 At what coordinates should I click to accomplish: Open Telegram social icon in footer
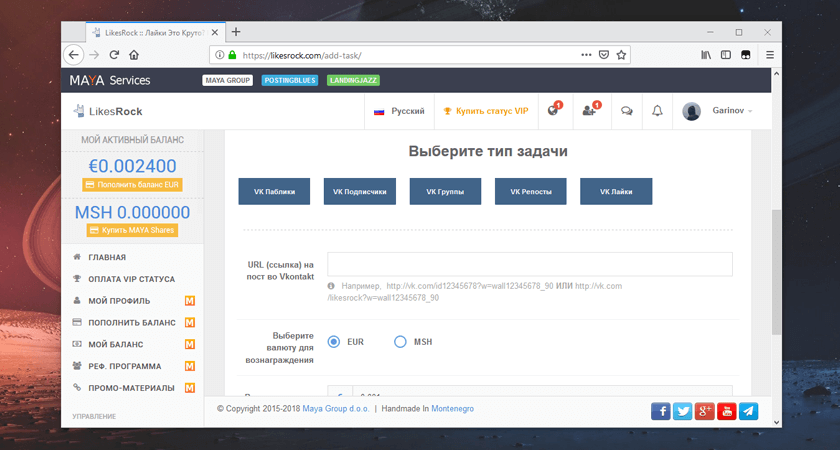pos(748,411)
